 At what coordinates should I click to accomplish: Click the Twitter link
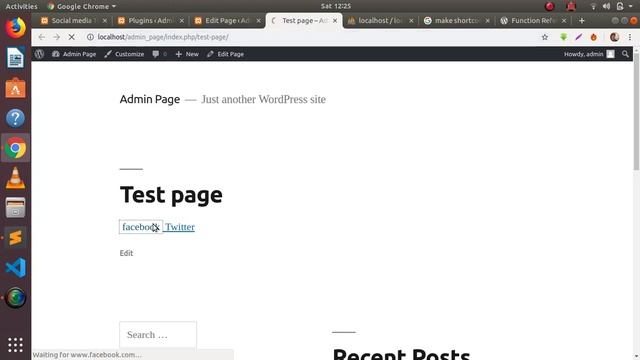pos(180,227)
